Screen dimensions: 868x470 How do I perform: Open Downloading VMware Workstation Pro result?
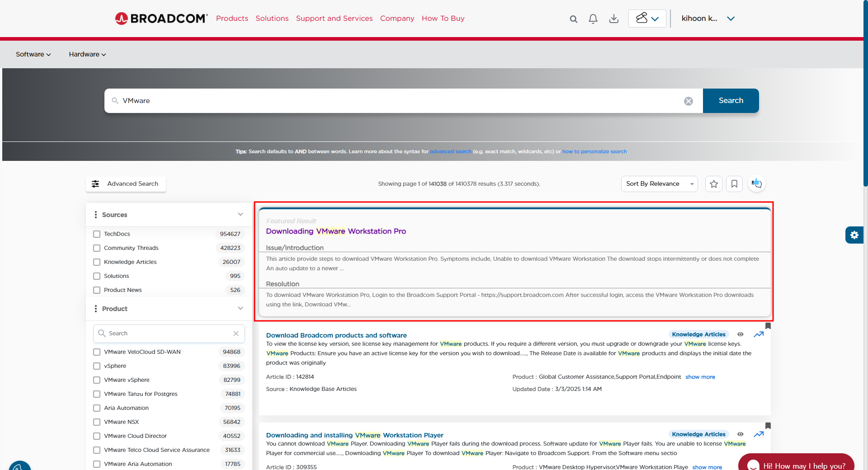(336, 231)
